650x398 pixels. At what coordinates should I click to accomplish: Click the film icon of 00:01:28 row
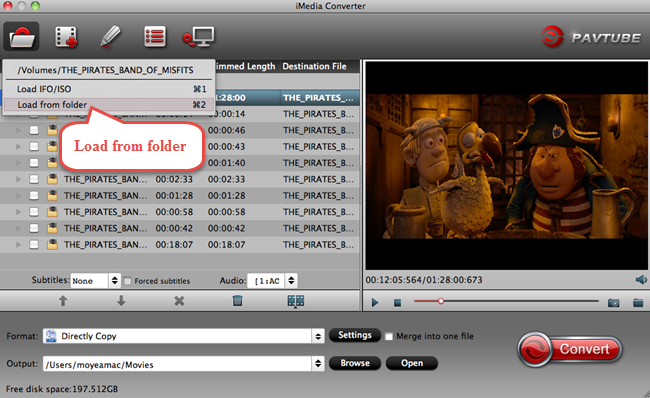coord(52,196)
